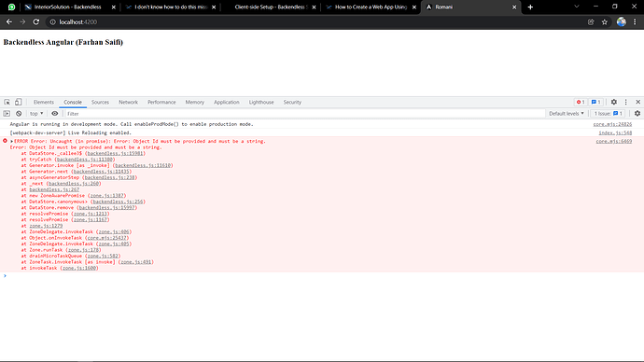Show the console sidebar
Screen dimensions: 644x362
[x=7, y=114]
